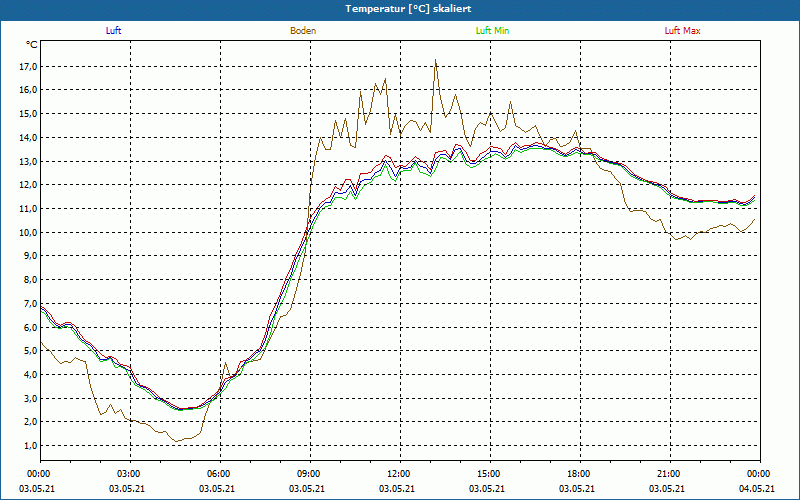
Task: Click the 9,0 y-axis value
Action: pos(31,256)
